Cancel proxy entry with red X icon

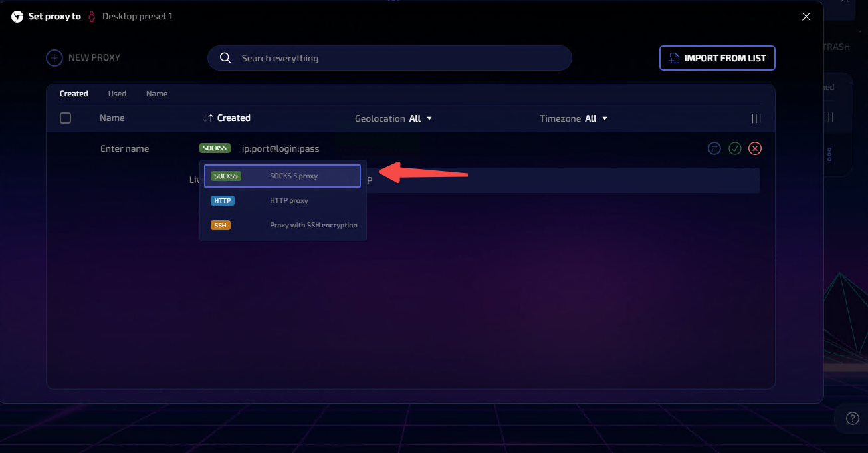point(755,148)
